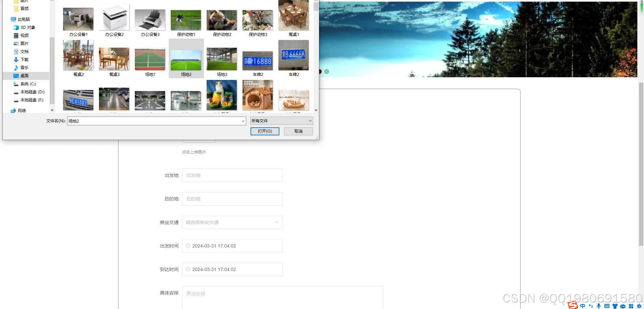This screenshot has height=309, width=644.
Task: Open the 所有文件 file type dropdown
Action: [x=281, y=121]
